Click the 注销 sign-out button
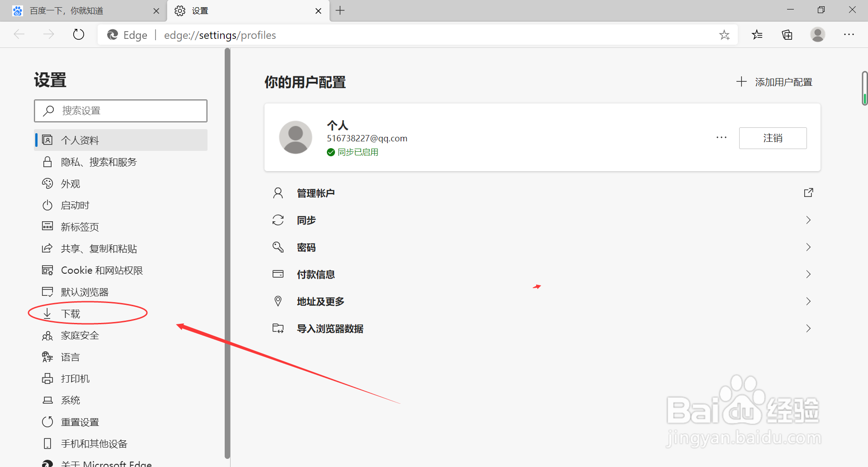The width and height of the screenshot is (868, 467). (773, 138)
